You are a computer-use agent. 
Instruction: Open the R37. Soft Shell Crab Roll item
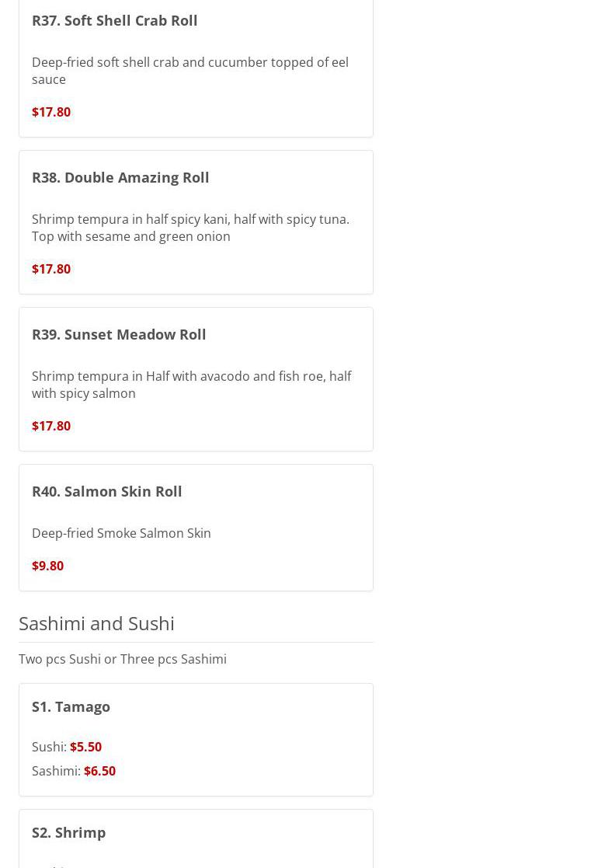coord(114,21)
